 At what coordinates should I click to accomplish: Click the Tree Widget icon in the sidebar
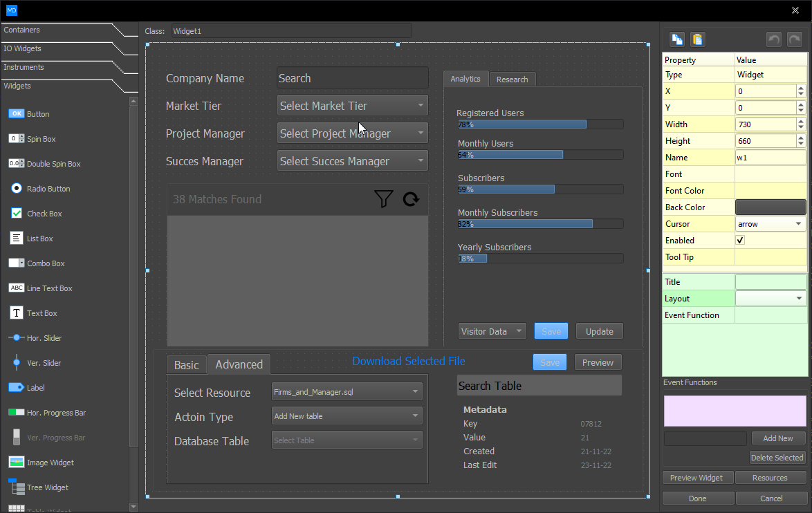(16, 487)
